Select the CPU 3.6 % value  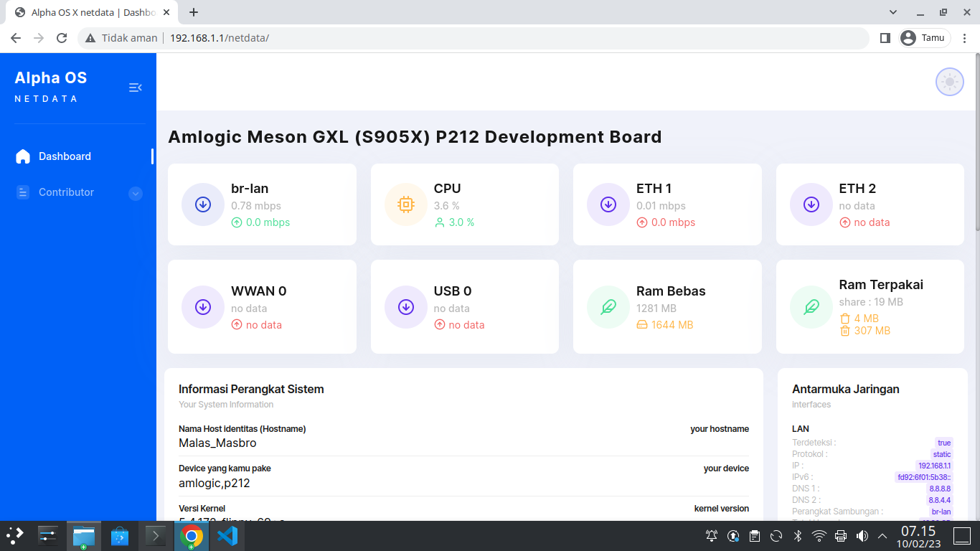447,206
